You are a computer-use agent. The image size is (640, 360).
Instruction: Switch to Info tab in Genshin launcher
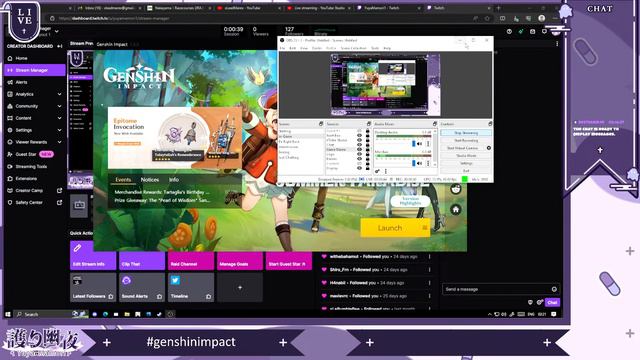pos(174,180)
